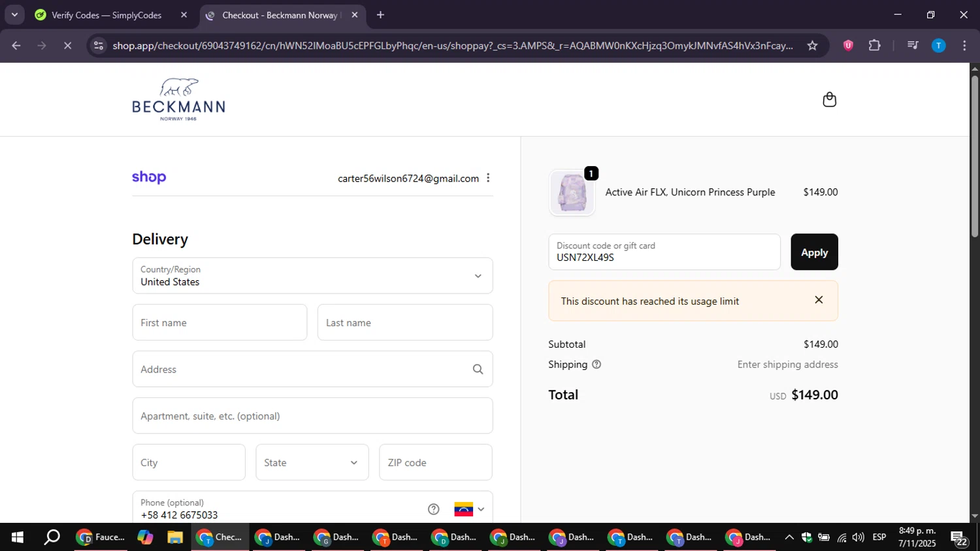Stop loading the page
The image size is (980, 551).
pos(67,45)
